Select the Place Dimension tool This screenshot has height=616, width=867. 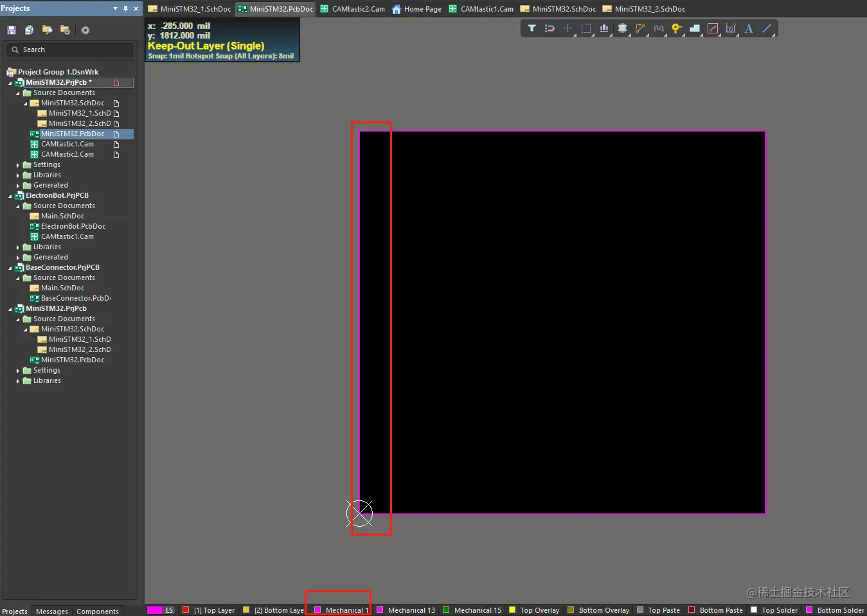coord(731,28)
